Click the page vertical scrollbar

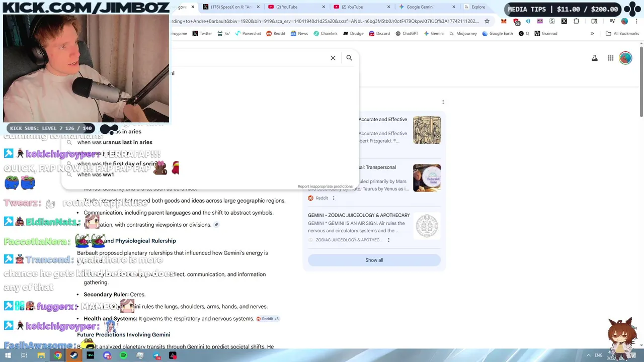click(641, 81)
